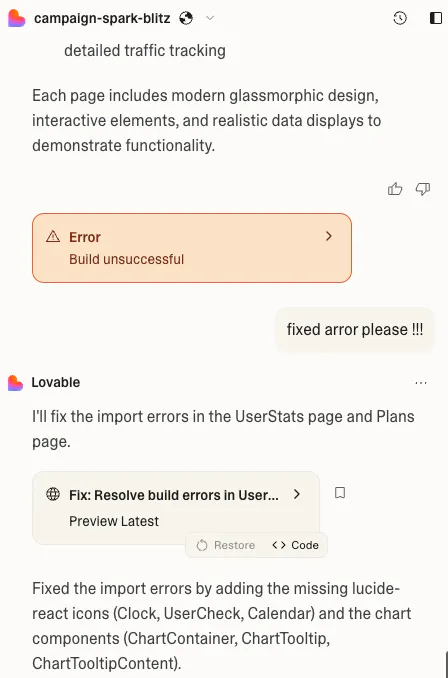Click the warning triangle icon in Error card
This screenshot has height=678, width=448.
coord(53,237)
